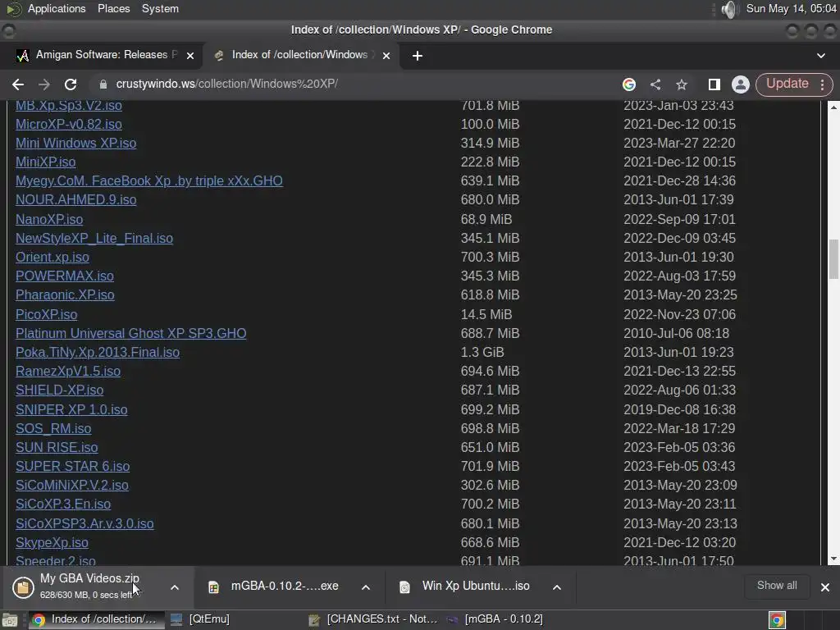Click the Chrome icon in system tray

(777, 620)
